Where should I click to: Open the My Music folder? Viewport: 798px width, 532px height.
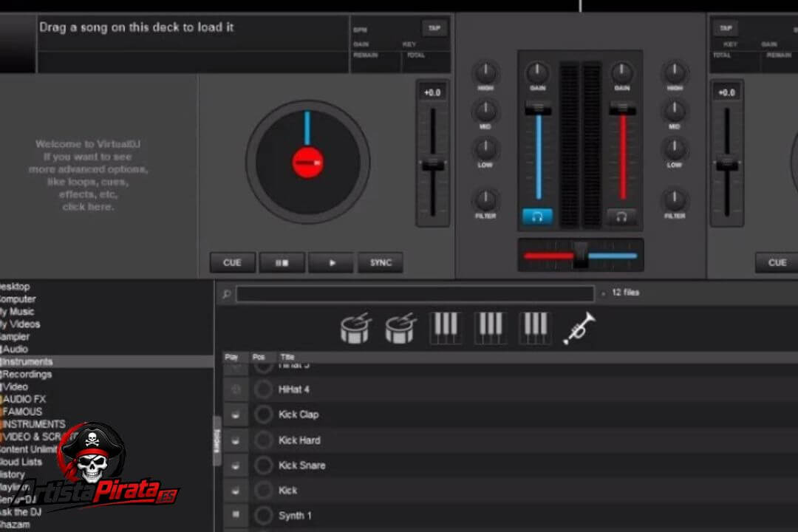pyautogui.click(x=17, y=312)
